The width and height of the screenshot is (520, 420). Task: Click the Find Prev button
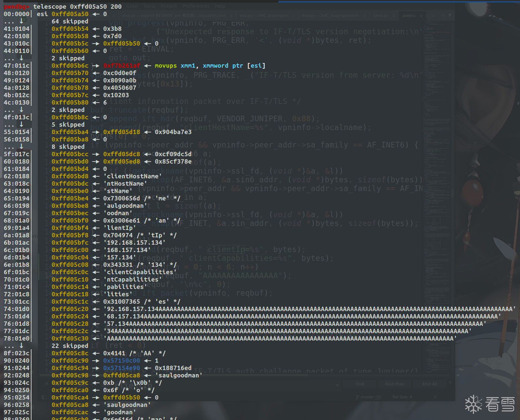tap(395, 384)
